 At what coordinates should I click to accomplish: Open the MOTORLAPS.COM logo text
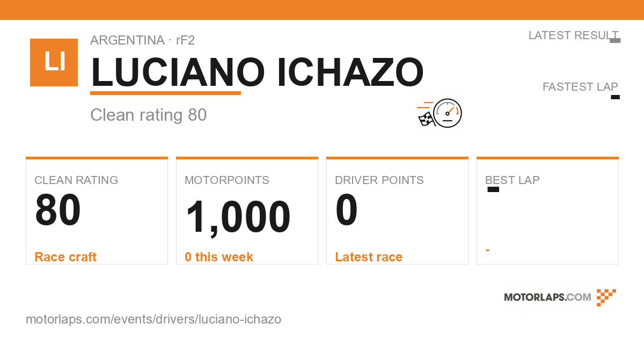[547, 297]
